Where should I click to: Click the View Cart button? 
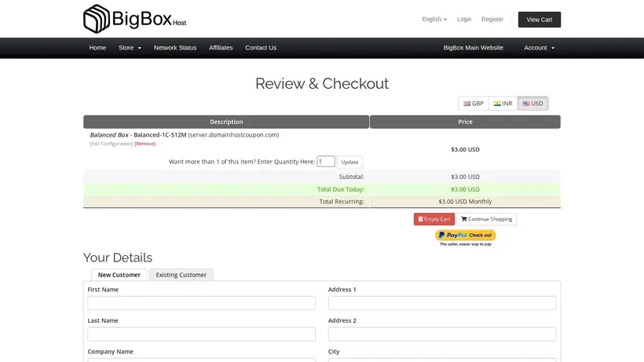point(540,20)
